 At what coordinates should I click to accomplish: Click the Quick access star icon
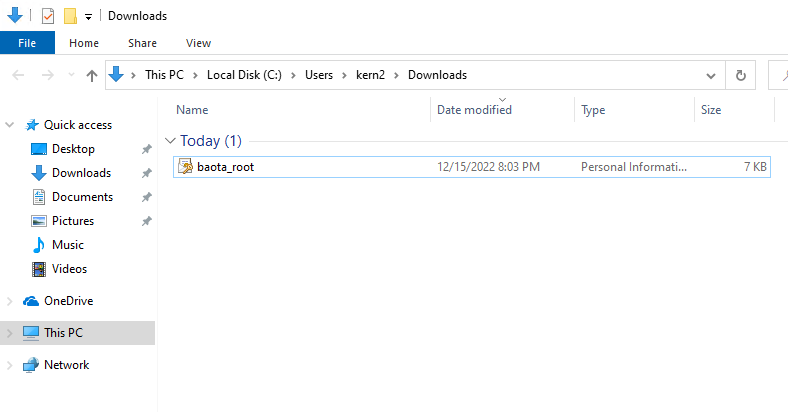pyautogui.click(x=32, y=125)
